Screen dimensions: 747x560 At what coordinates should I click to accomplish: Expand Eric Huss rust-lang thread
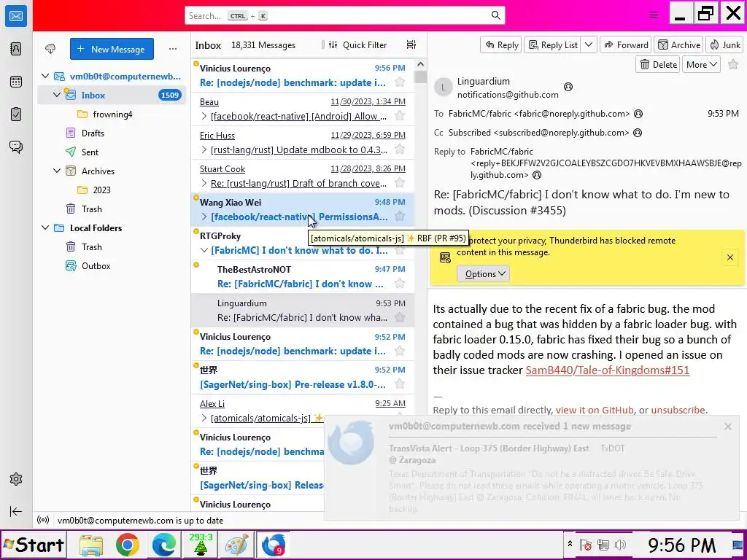204,150
